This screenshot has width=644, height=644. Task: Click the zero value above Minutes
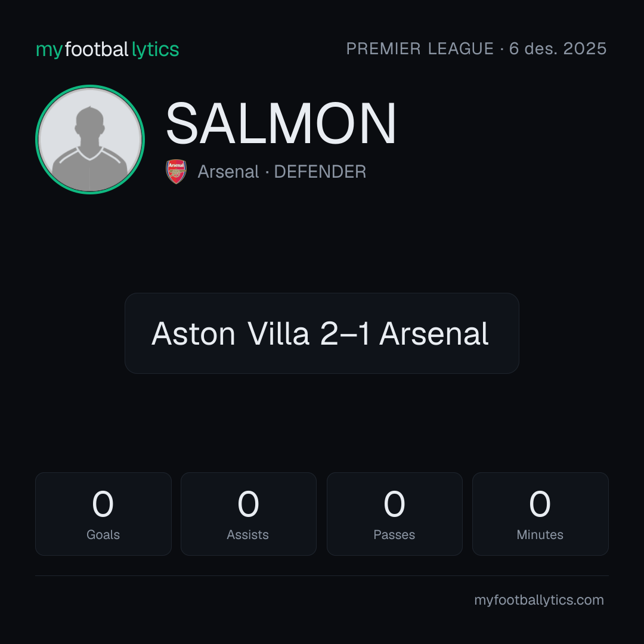pos(540,504)
